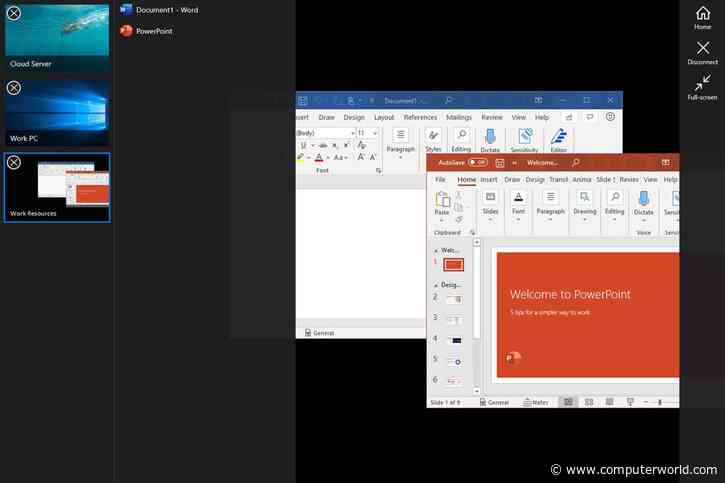Viewport: 725px width, 483px height.
Task: Switch to Slide Sorter view
Action: pos(589,402)
